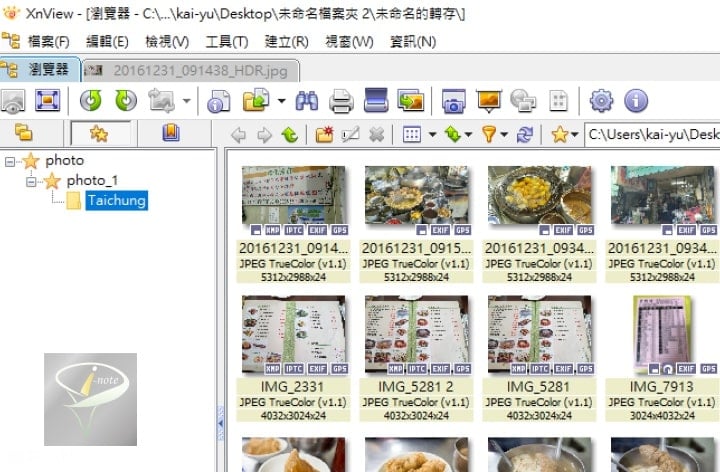Go forward with the right navigation arrow
Image resolution: width=720 pixels, height=472 pixels.
pyautogui.click(x=264, y=135)
